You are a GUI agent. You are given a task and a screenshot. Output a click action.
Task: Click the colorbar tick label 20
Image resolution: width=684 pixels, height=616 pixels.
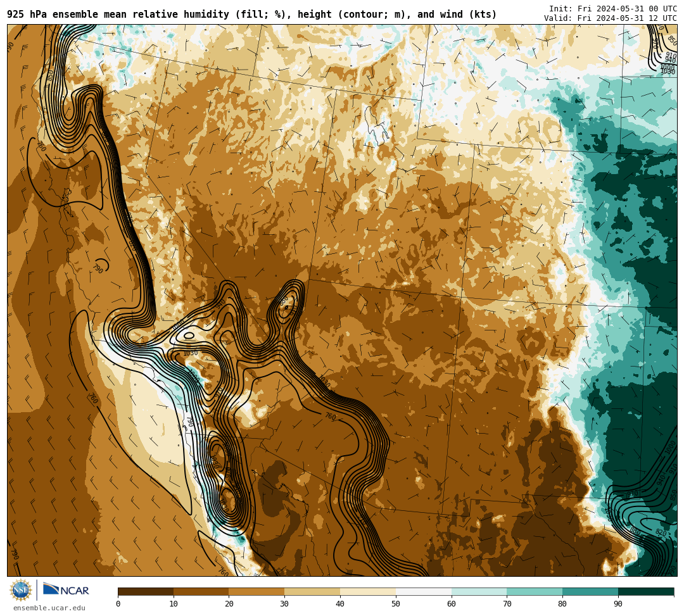[229, 604]
